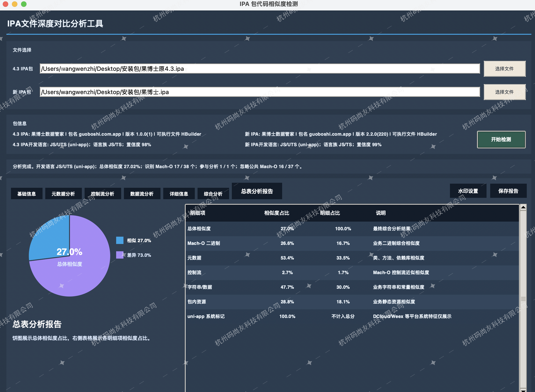Click the blue 相似 27.0% legend swatch

[x=120, y=240]
